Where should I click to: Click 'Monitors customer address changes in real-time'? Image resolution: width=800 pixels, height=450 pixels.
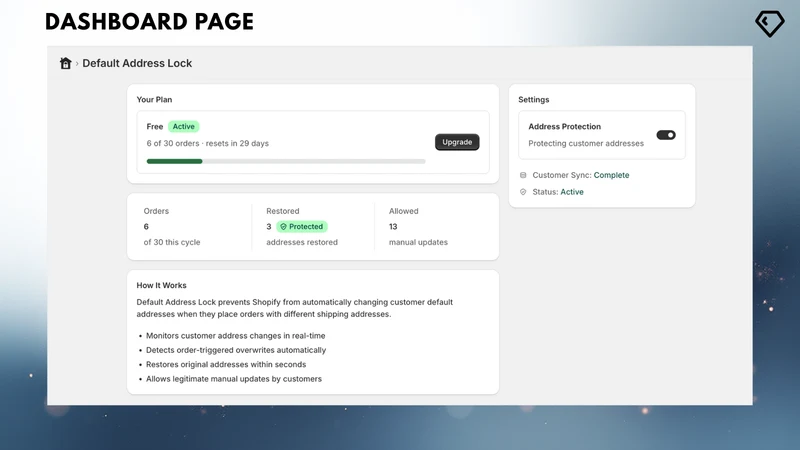tap(236, 336)
